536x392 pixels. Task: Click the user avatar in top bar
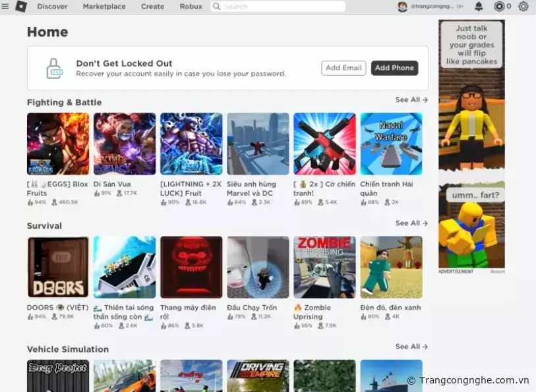402,7
